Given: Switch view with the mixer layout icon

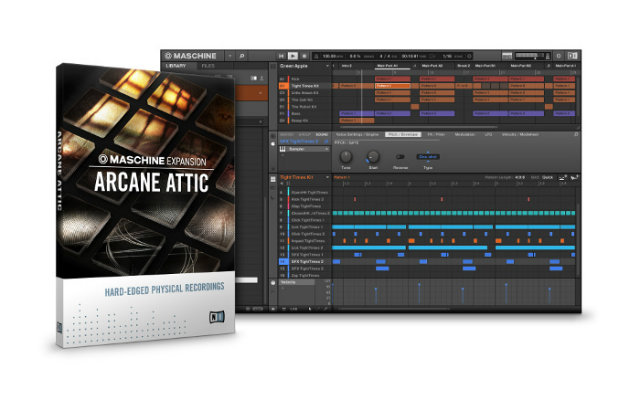Looking at the screenshot, I should coord(507,56).
